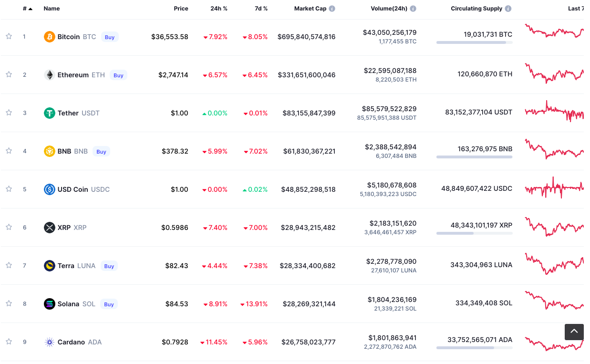Sort by Circulating Supply header
590x364 pixels.
coord(476,9)
